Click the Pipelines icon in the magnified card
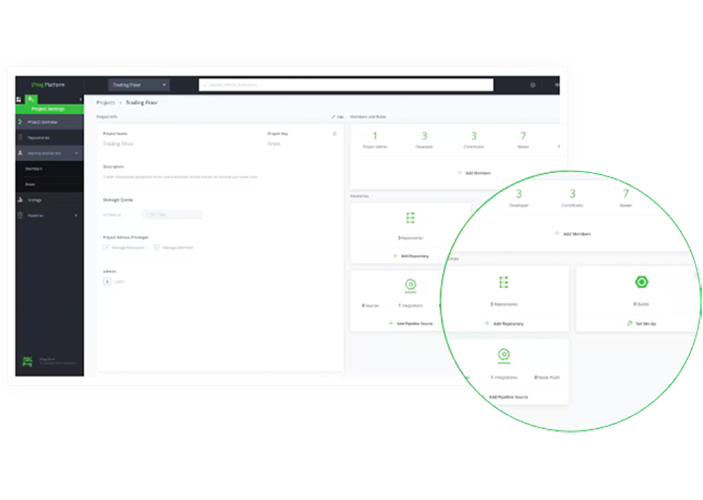703x500 pixels. pyautogui.click(x=503, y=355)
